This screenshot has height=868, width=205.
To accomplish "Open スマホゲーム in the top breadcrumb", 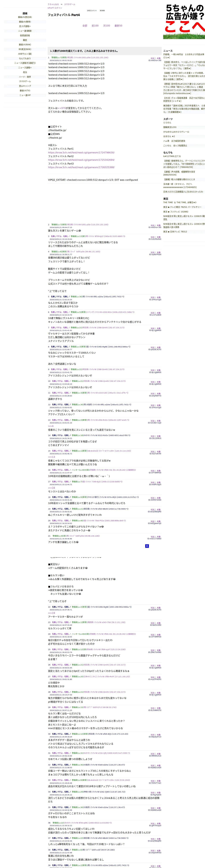I will tap(70, 4).
